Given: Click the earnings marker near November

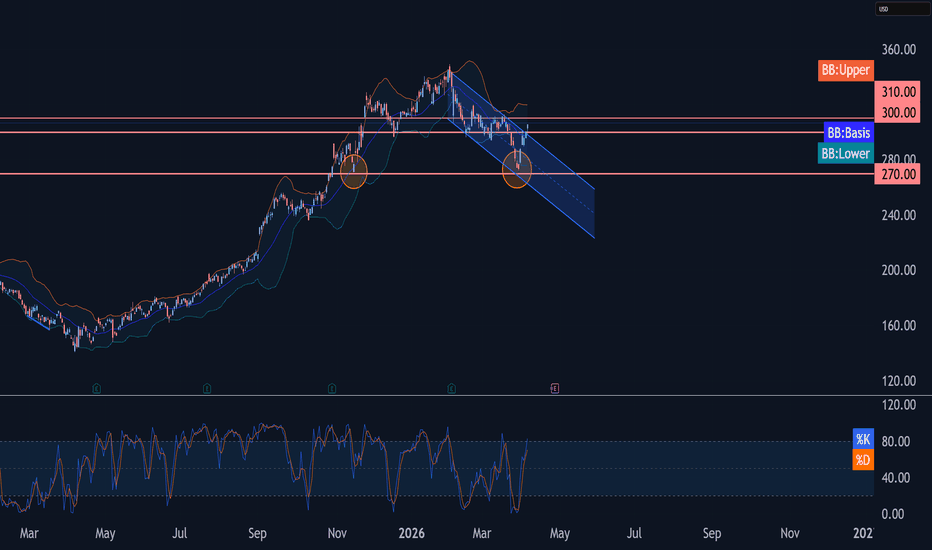Looking at the screenshot, I should coord(332,389).
